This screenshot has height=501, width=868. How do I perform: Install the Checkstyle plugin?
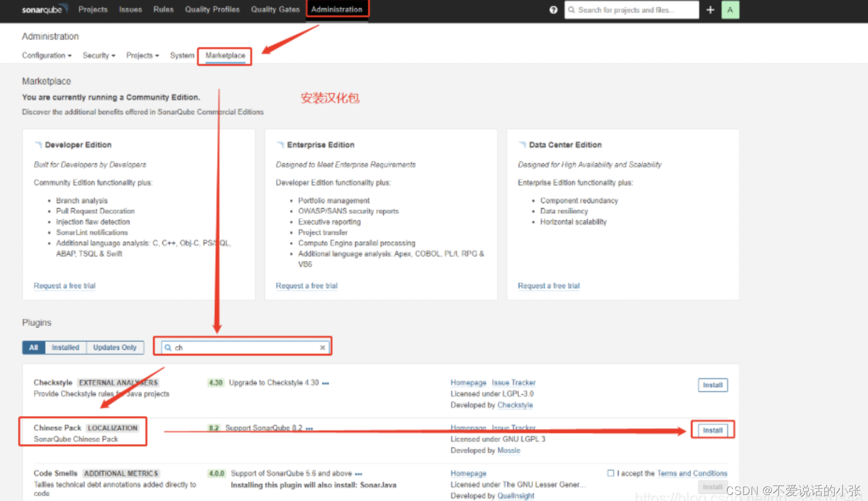(712, 385)
